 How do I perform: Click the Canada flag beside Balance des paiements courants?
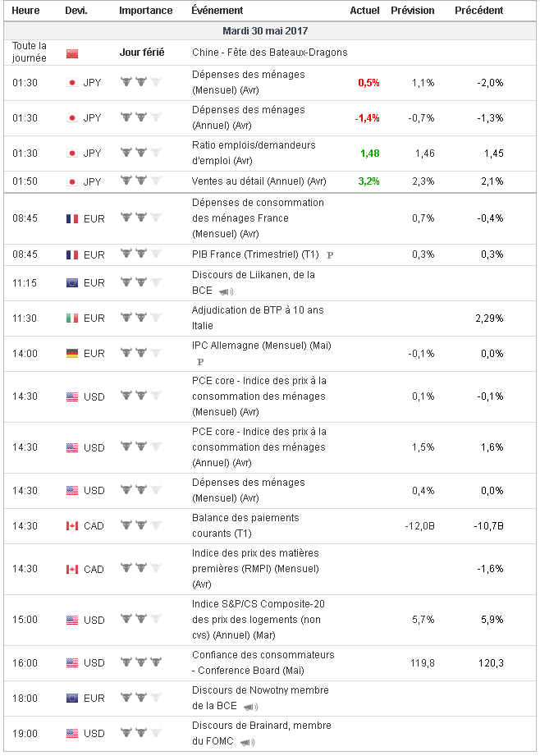point(72,525)
